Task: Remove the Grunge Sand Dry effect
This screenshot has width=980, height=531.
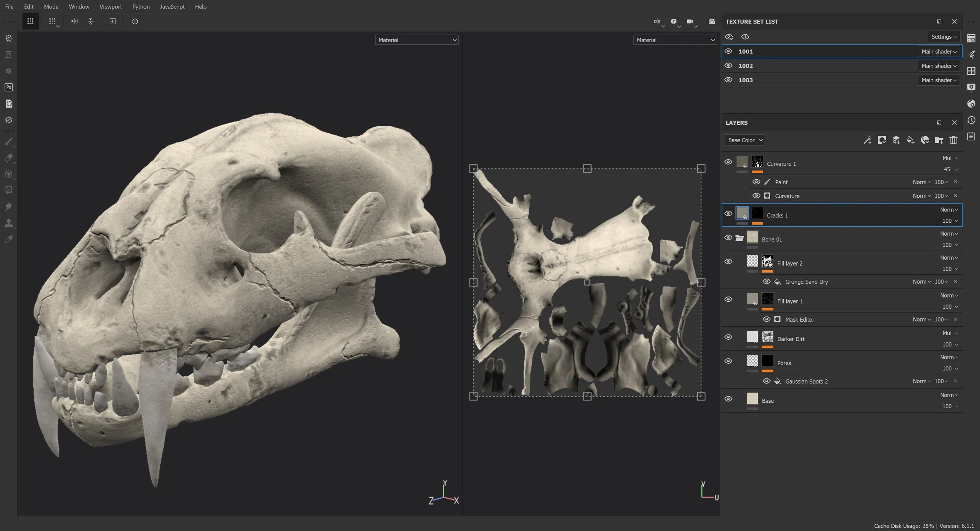Action: tap(955, 282)
